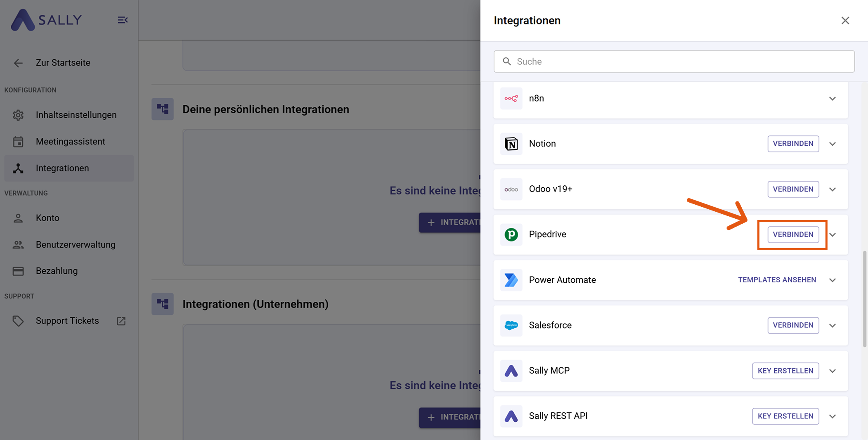Click the Sally MCP label
868x440 pixels.
click(x=549, y=371)
